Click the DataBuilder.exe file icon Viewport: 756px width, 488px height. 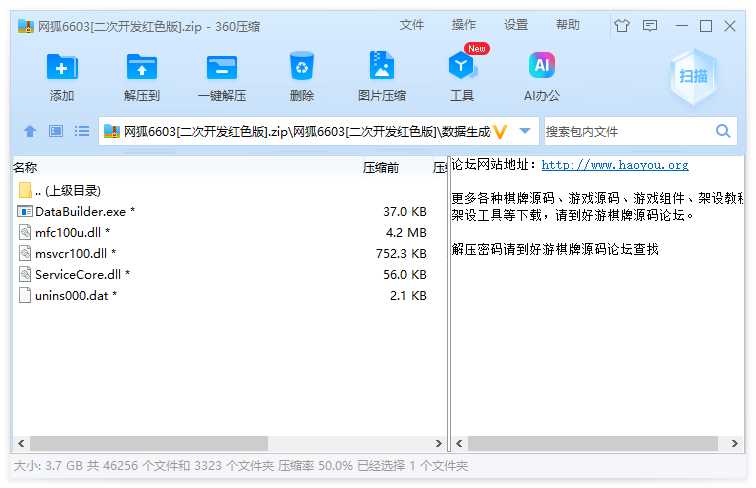[x=25, y=211]
